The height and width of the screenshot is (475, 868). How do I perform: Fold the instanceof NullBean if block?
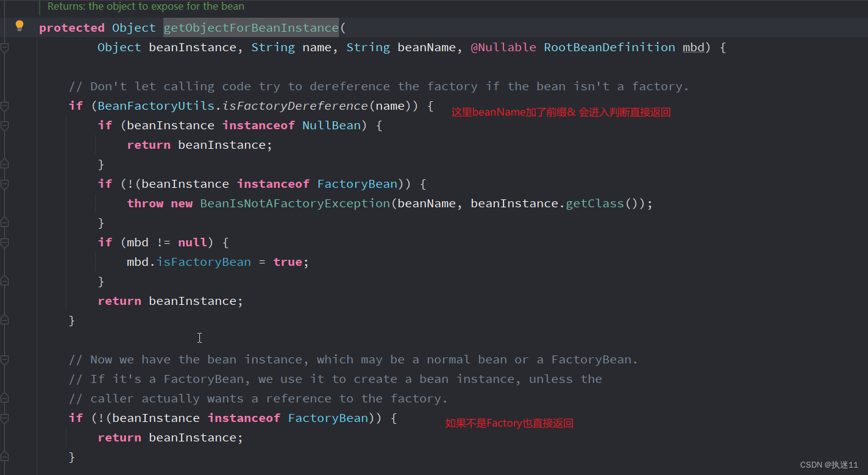pyautogui.click(x=4, y=126)
